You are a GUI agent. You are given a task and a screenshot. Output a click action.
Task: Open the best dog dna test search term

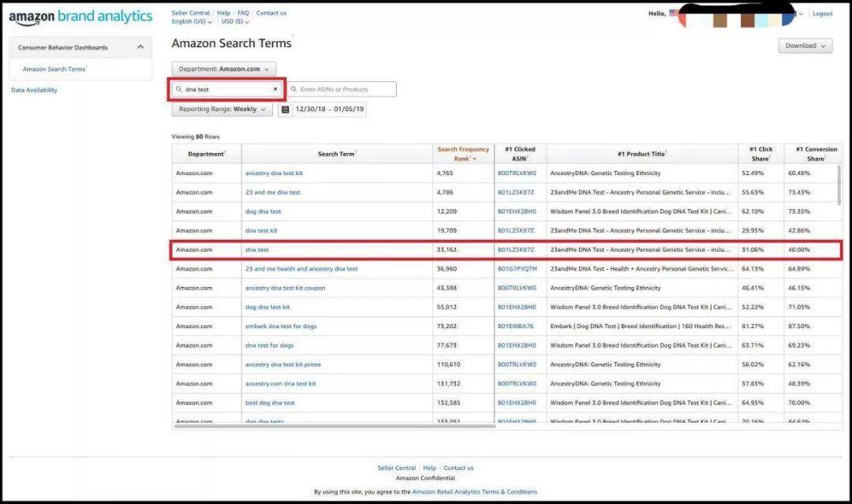[270, 403]
